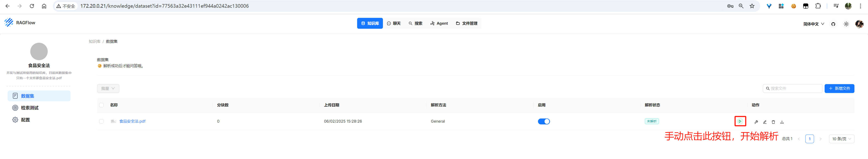Click the 新增文件 button

click(x=839, y=88)
